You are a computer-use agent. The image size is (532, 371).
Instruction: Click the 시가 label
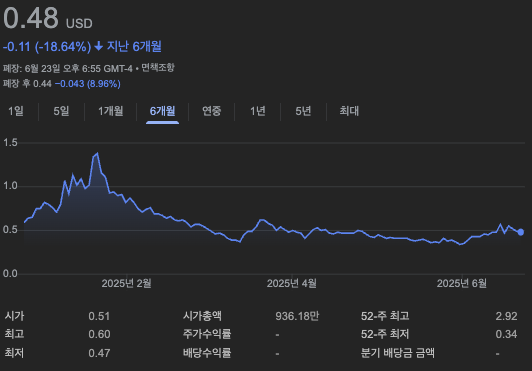[14, 316]
